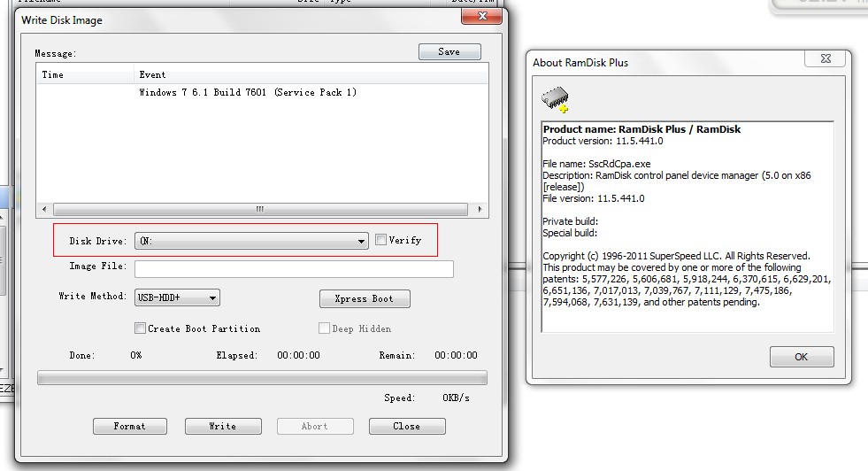Click the Abort button

pyautogui.click(x=315, y=426)
